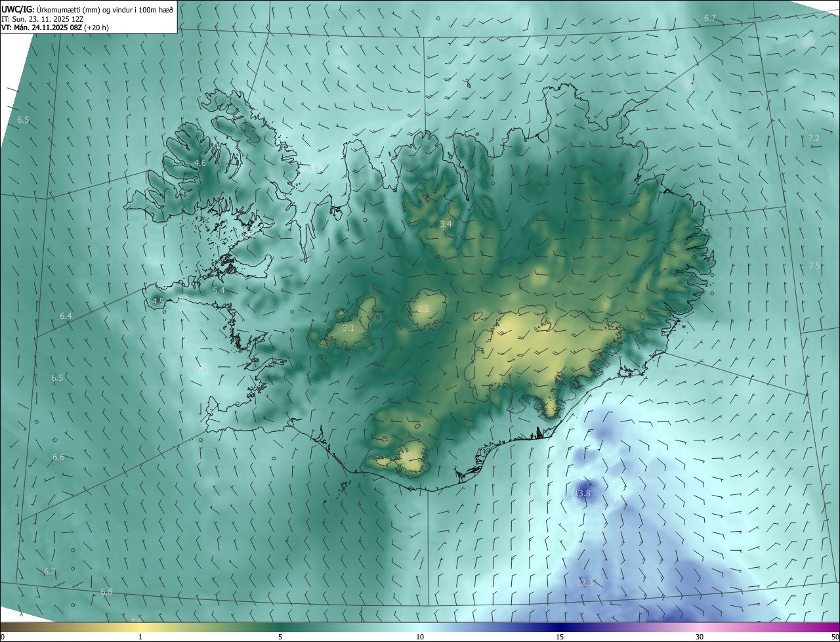Click the '4.5' value at the peninsula tip
The width and height of the screenshot is (840, 642).
(x=157, y=301)
